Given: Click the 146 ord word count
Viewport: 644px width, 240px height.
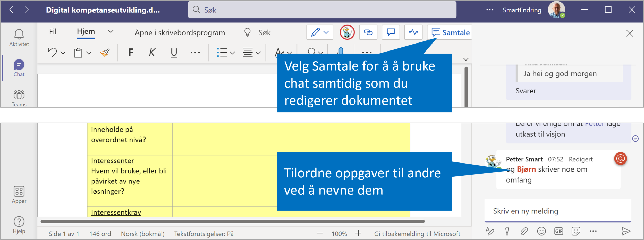Looking at the screenshot, I should pyautogui.click(x=100, y=234).
